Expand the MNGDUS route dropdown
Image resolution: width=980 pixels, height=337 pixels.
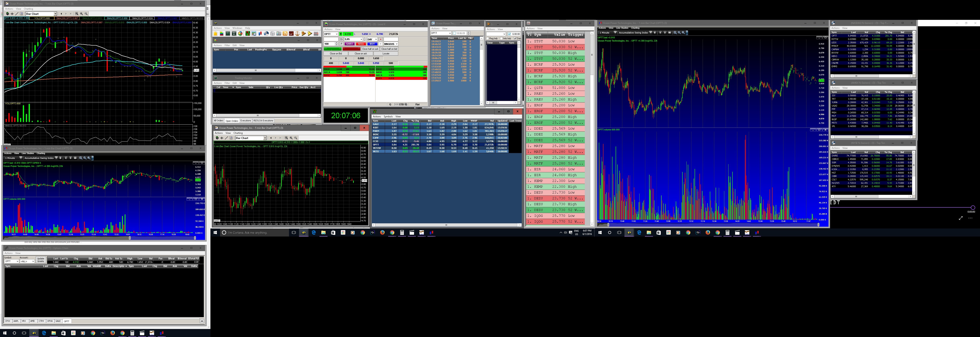[397, 44]
